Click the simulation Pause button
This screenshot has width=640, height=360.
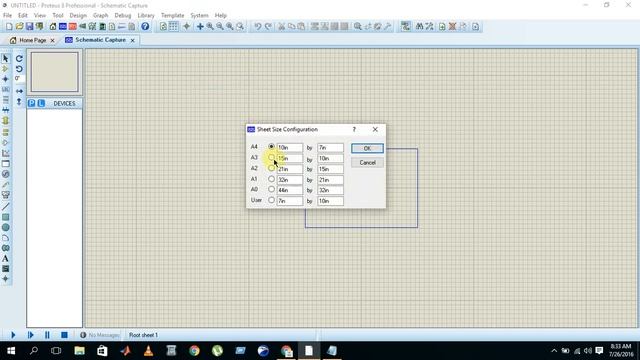click(x=47, y=335)
